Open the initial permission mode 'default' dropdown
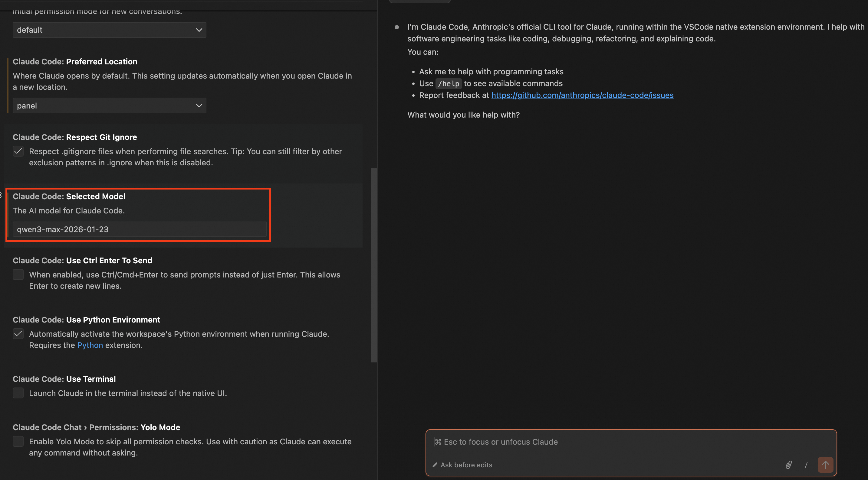Screen dimensions: 868x480 pyautogui.click(x=109, y=30)
